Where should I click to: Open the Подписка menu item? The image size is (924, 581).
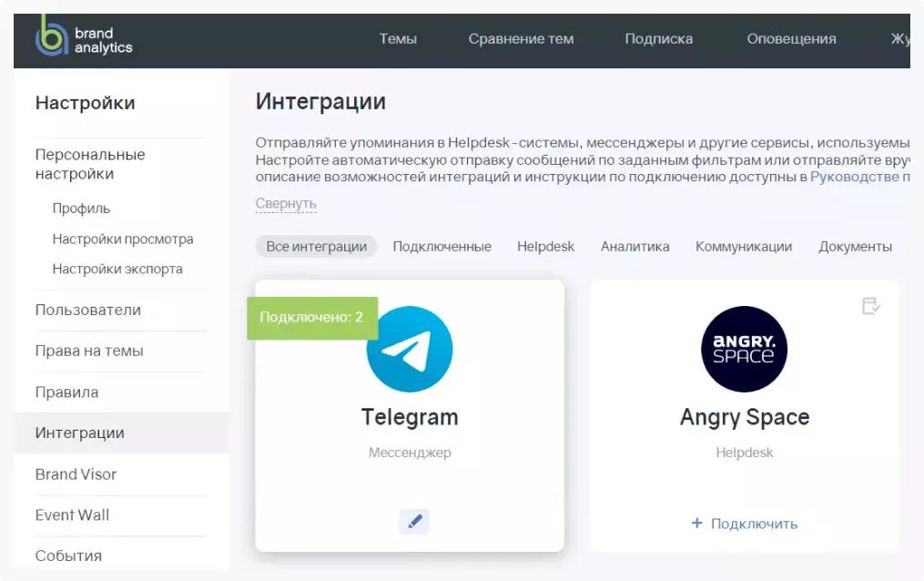[658, 39]
